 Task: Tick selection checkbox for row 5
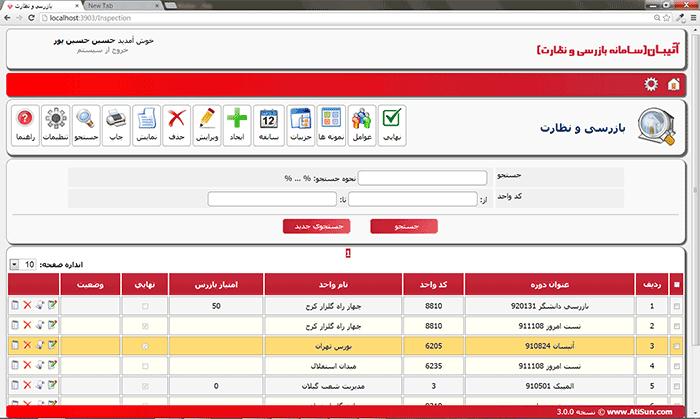pyautogui.click(x=677, y=386)
